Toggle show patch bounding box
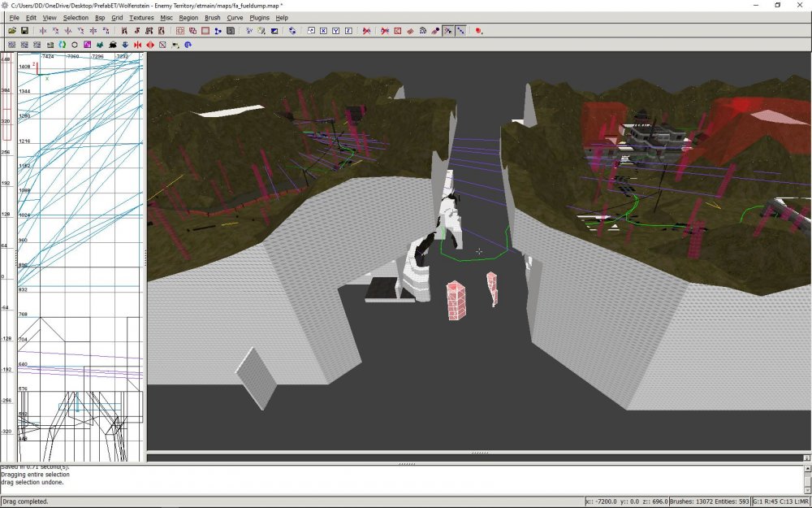 [x=398, y=31]
